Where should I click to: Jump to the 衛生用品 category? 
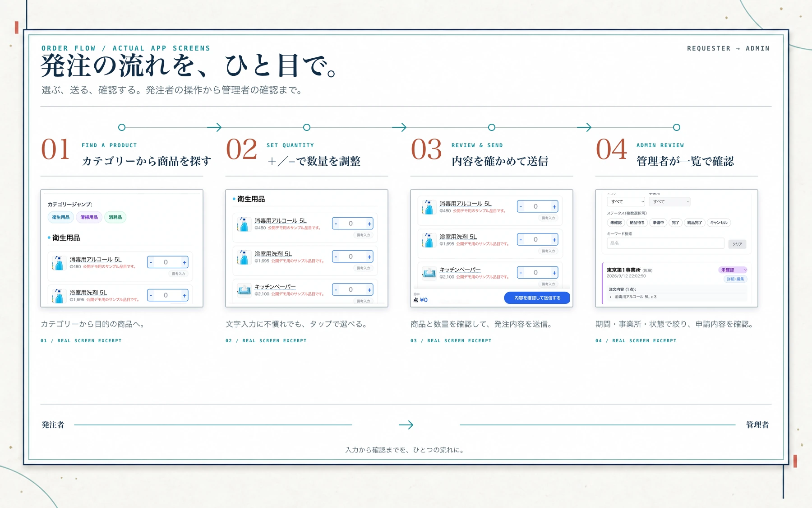coord(61,217)
